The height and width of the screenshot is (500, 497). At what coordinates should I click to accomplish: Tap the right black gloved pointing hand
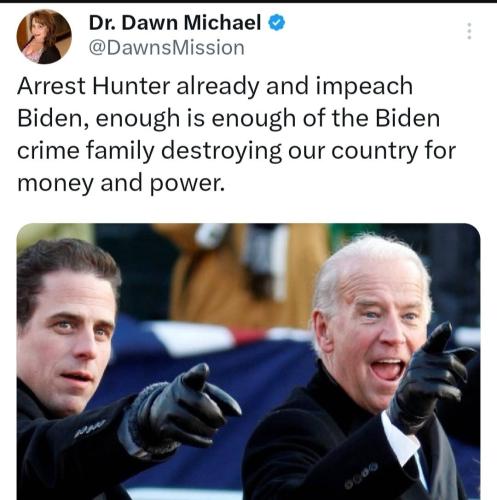pyautogui.click(x=433, y=375)
